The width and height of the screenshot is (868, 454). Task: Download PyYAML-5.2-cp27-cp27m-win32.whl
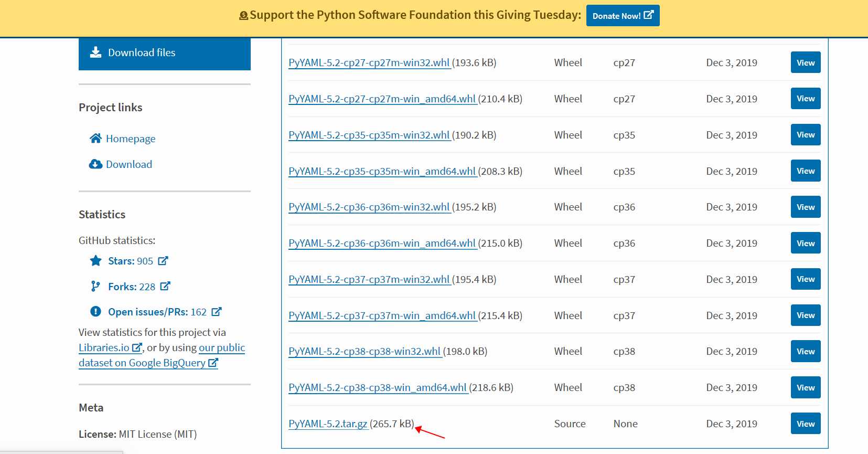369,62
